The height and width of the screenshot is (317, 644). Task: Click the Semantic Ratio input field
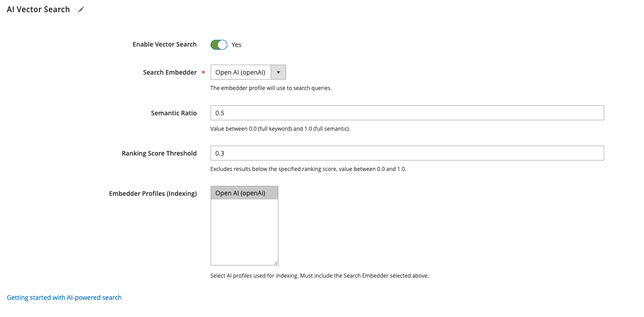pos(407,113)
